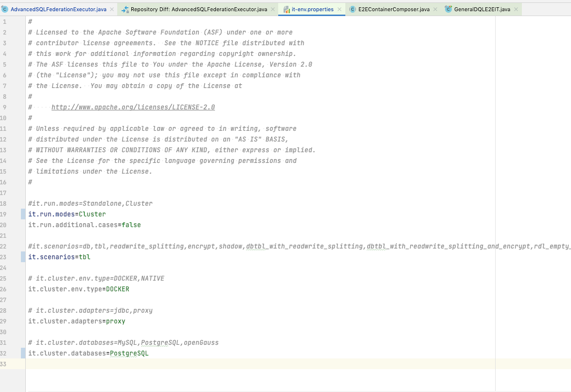
Task: Click line number 22 in the gutter
Action: coord(5,246)
